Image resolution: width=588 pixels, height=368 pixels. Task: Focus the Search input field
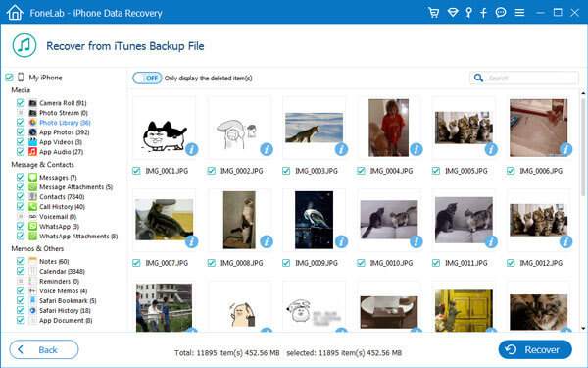click(x=530, y=78)
